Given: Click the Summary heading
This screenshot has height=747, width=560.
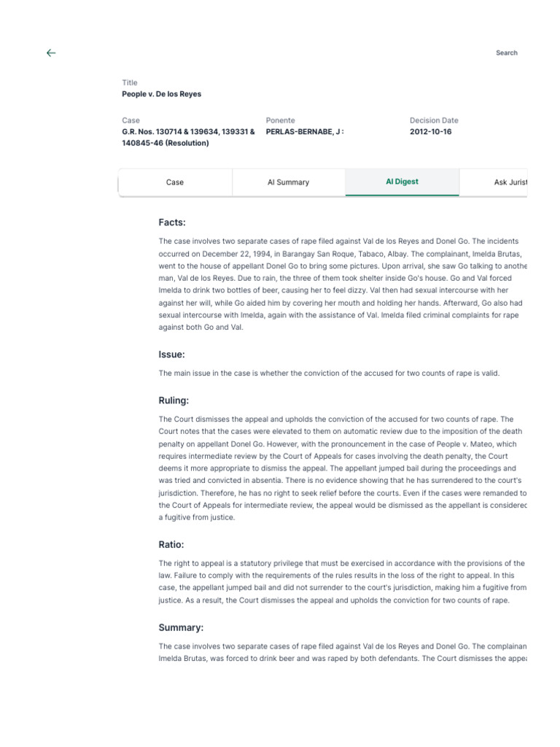Looking at the screenshot, I should click(x=181, y=627).
